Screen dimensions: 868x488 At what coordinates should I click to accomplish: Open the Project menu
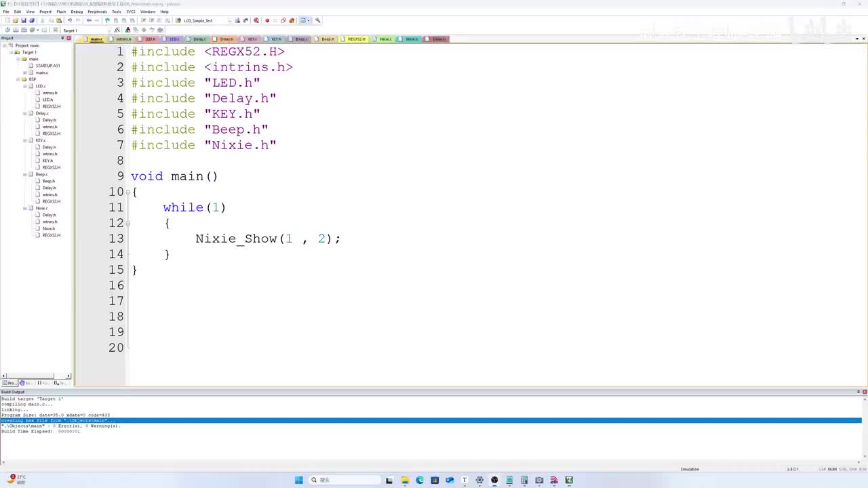point(45,12)
